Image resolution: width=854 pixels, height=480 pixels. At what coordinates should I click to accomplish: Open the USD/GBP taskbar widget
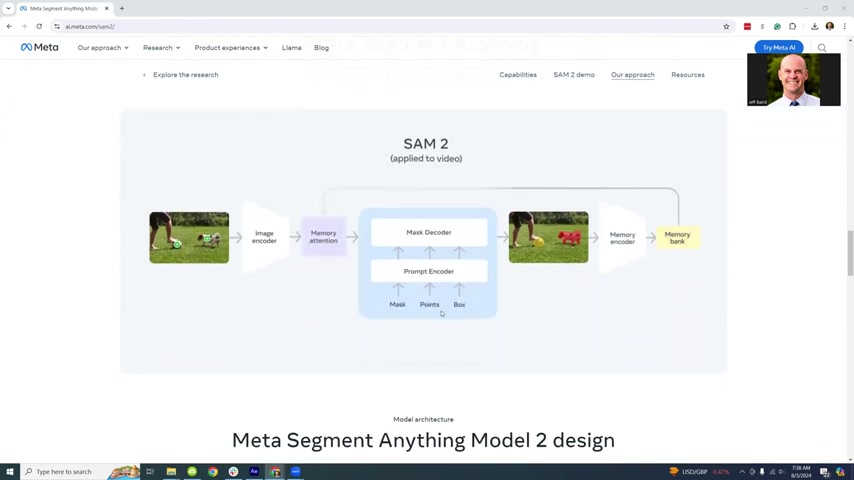(699, 472)
